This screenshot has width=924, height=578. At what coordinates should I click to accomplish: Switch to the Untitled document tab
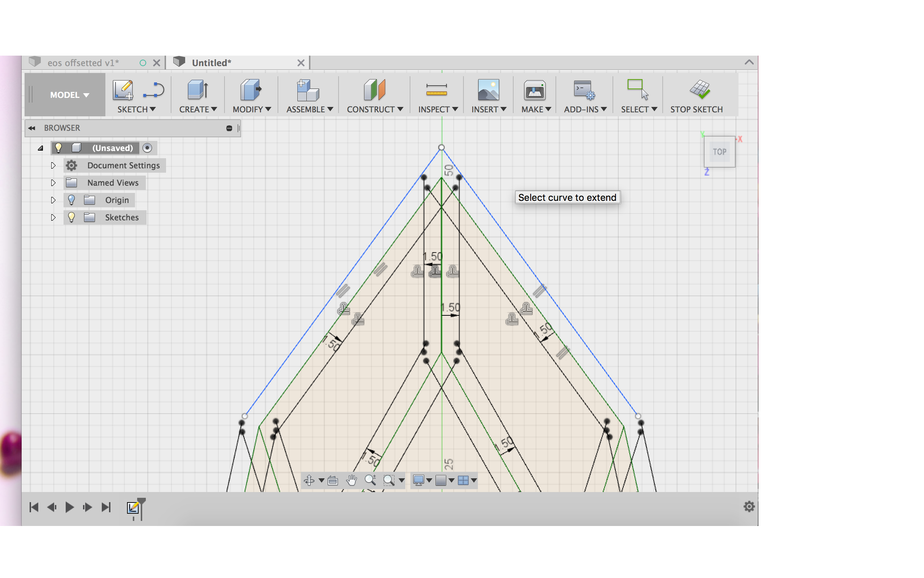pyautogui.click(x=212, y=63)
